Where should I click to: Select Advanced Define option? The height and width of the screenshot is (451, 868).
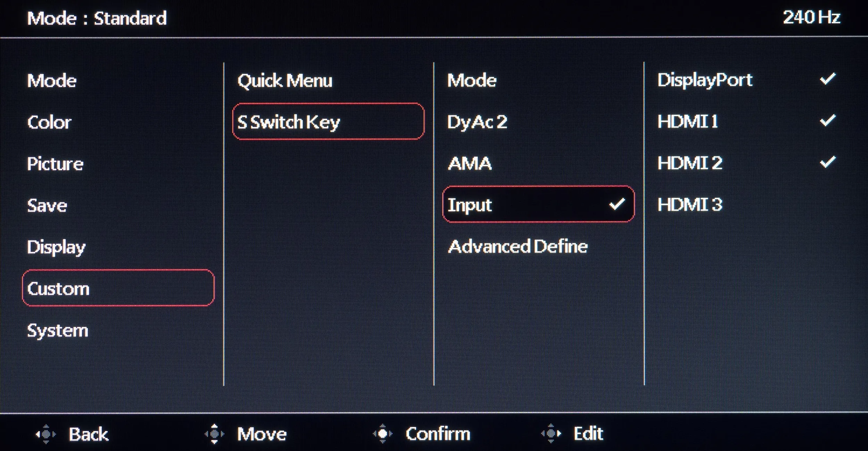click(517, 246)
